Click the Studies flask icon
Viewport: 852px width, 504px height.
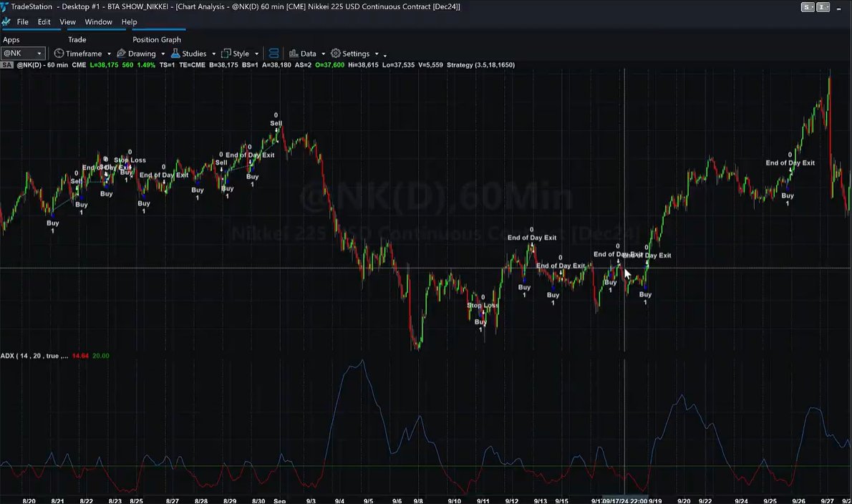point(175,53)
